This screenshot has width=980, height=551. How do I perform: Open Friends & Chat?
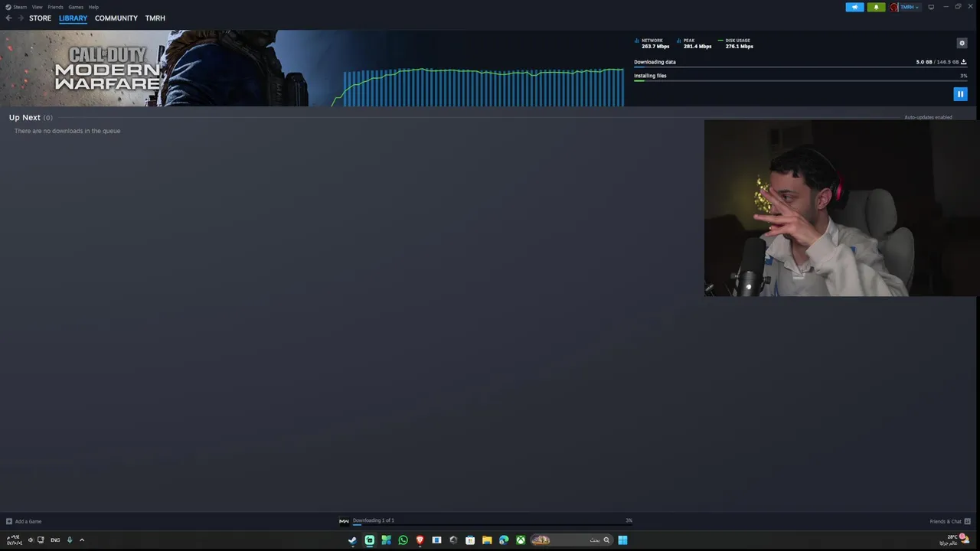[x=949, y=521]
